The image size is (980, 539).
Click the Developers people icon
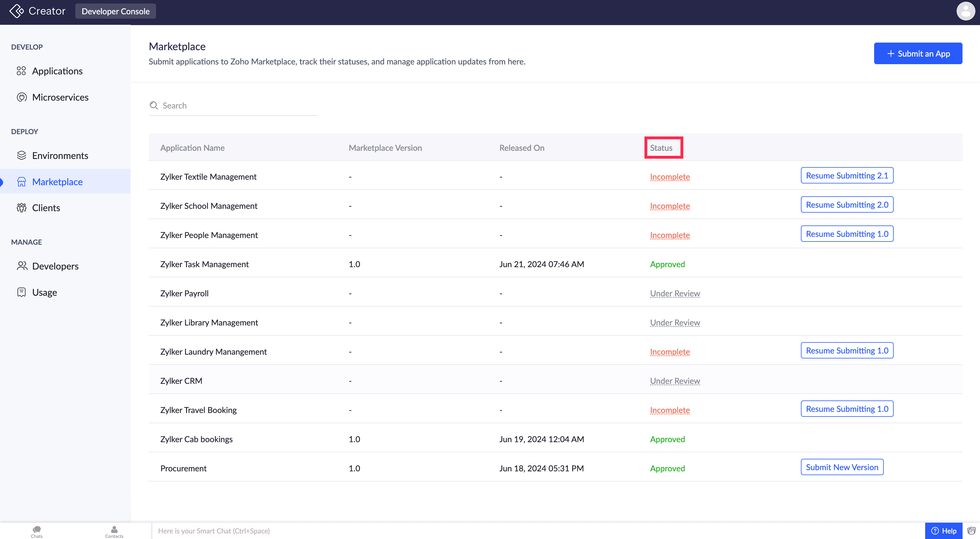[22, 266]
